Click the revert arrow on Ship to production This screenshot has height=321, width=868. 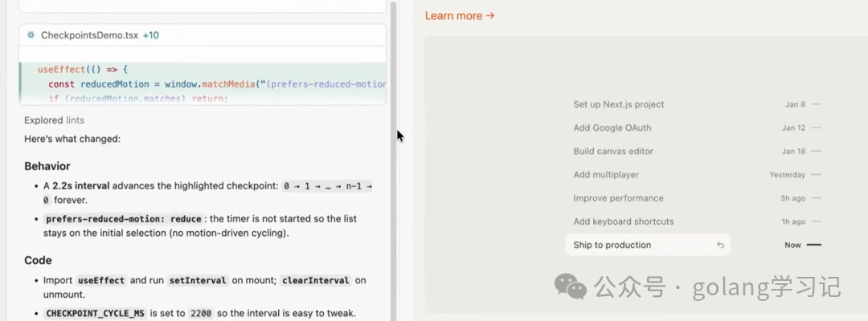point(720,245)
